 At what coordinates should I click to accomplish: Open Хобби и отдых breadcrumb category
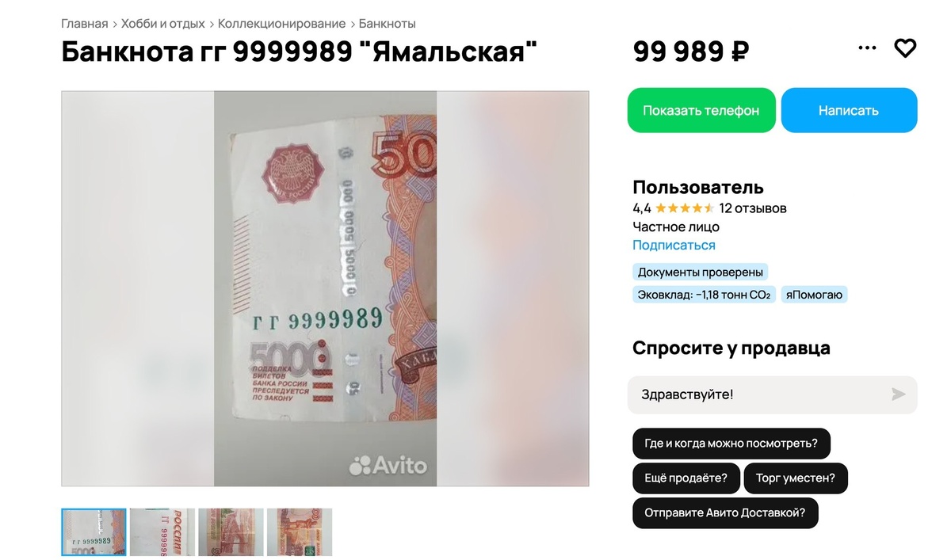[x=163, y=24]
